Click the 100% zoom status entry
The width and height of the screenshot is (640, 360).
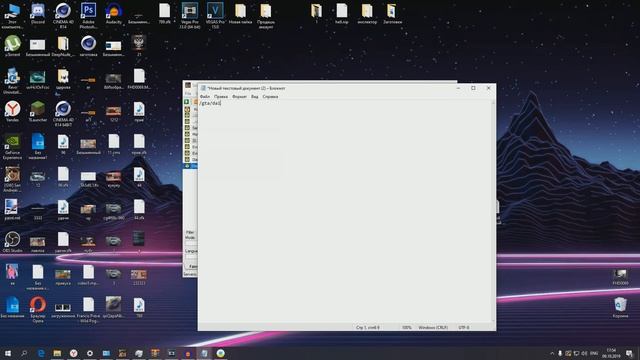pos(407,327)
